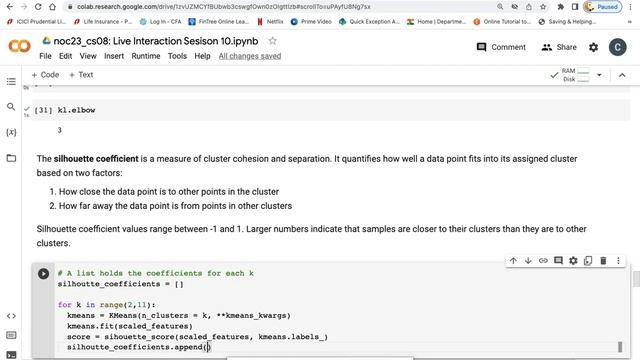The image size is (640, 360).
Task: Add a comment to cell icon
Action: pyautogui.click(x=558, y=260)
